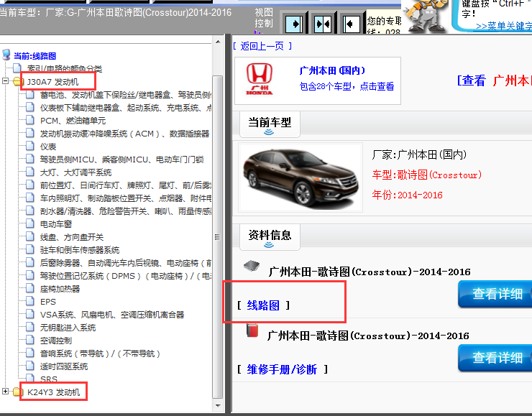
Task: Click the tree panel scroll-up arrow
Action: tap(218, 42)
